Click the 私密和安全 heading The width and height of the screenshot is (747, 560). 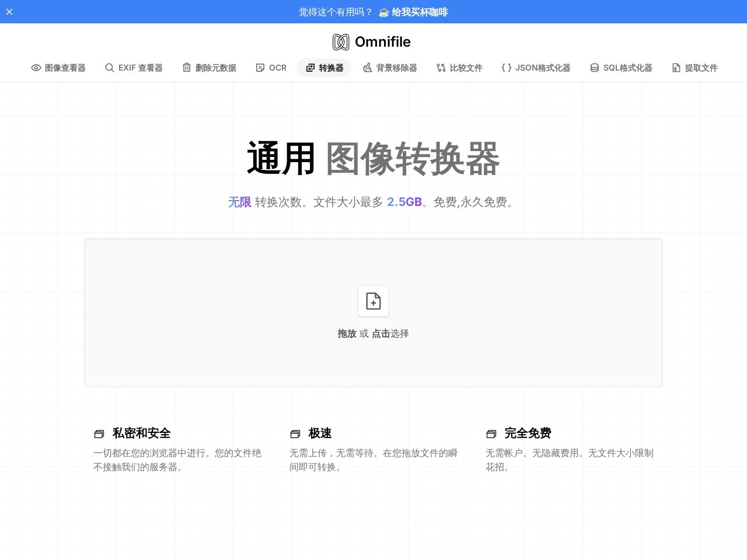142,433
